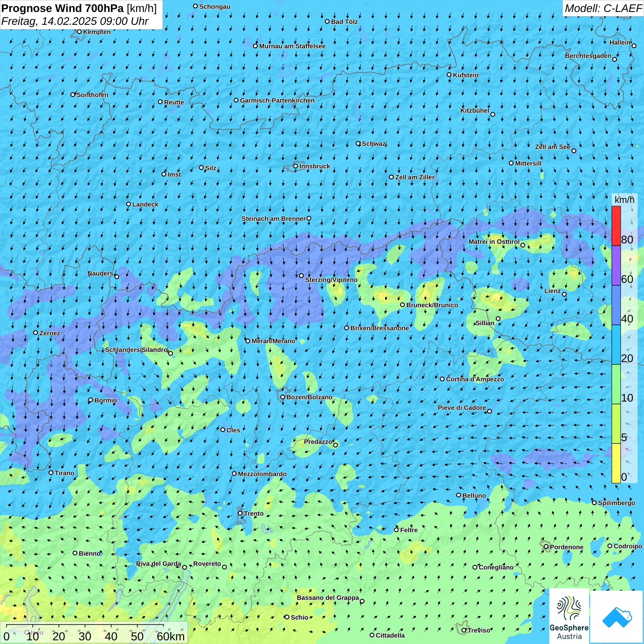Click the Bruneck/Brunico marker
The height and width of the screenshot is (644, 644).
coord(402,305)
